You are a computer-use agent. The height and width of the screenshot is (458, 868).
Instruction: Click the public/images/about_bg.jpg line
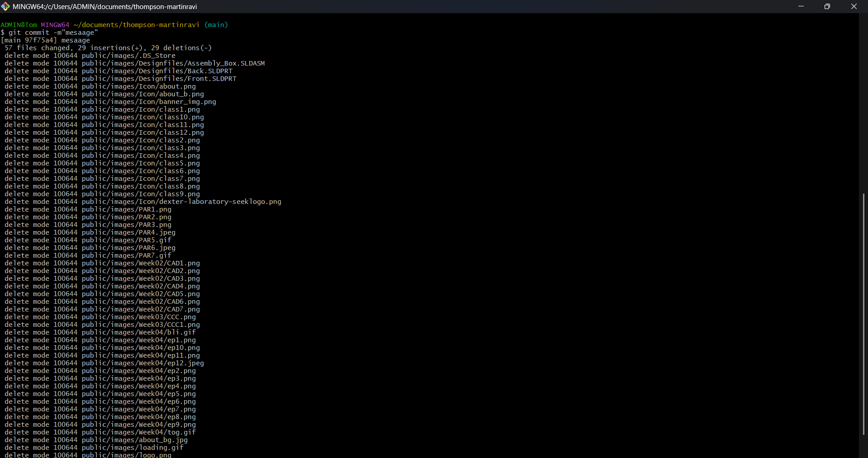tap(96, 440)
